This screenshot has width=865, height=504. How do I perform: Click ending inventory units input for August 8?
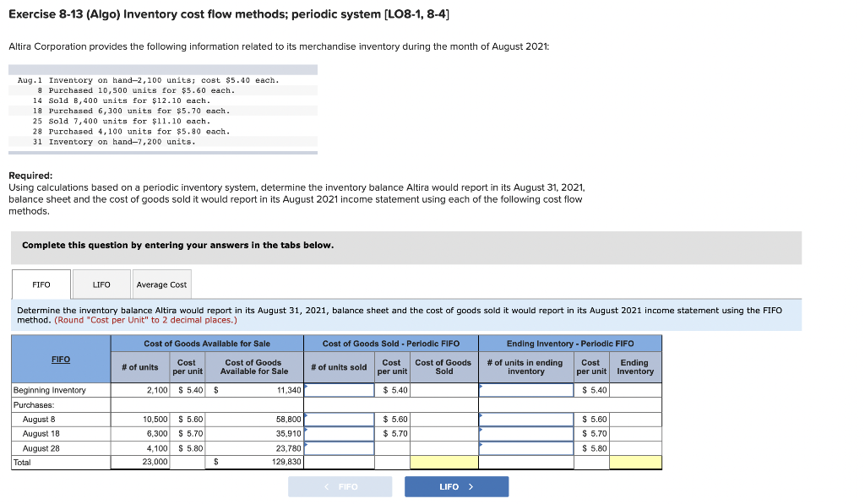click(525, 418)
